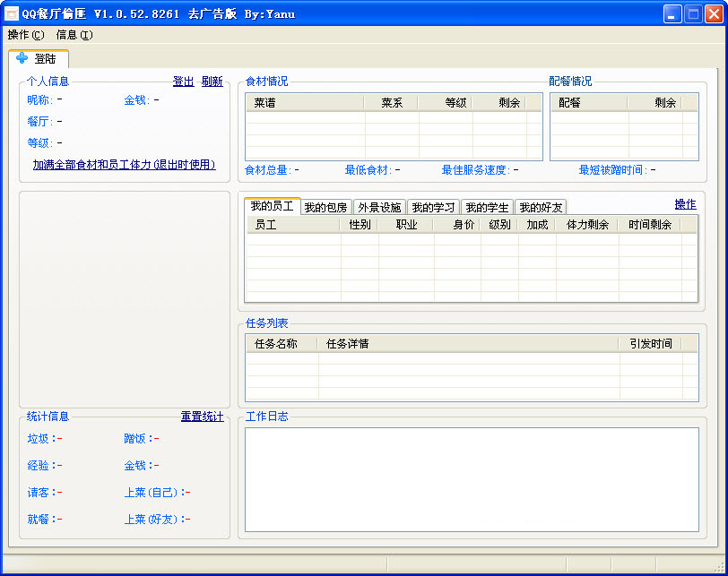Click the 任务名称 column header

click(x=281, y=343)
